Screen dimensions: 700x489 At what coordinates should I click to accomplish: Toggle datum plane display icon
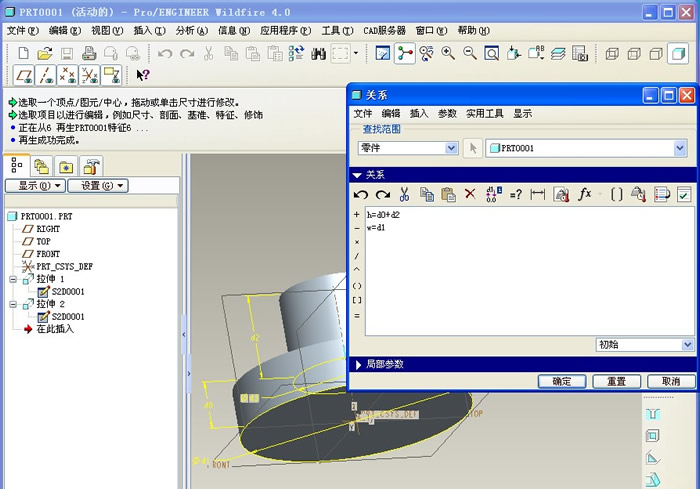click(x=23, y=74)
